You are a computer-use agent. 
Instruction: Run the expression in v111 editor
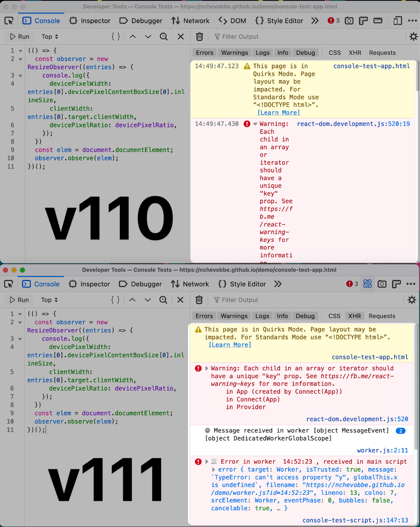(x=19, y=300)
